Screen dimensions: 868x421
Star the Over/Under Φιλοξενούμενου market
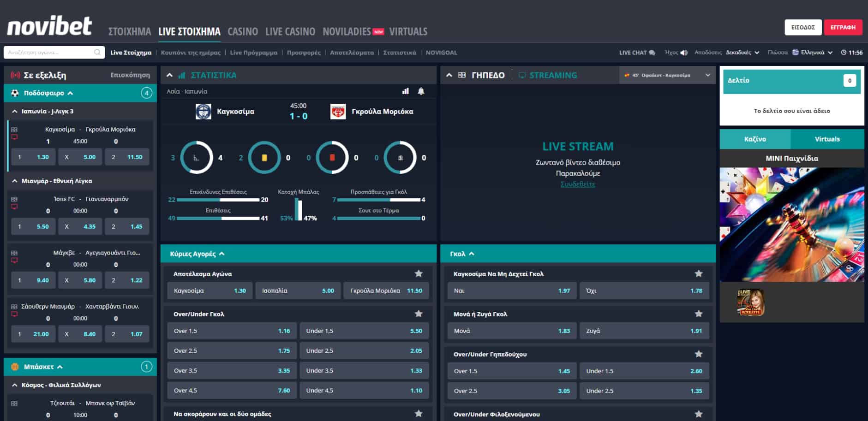pyautogui.click(x=699, y=414)
